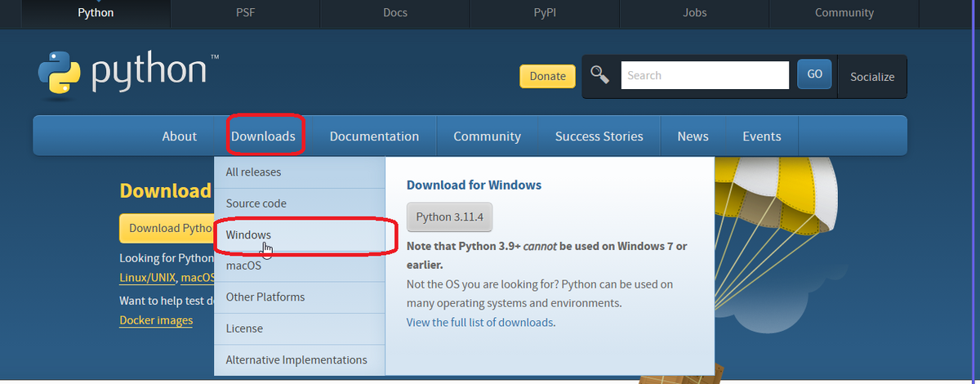The width and height of the screenshot is (980, 384).
Task: Open the News navigation menu
Action: [x=693, y=136]
